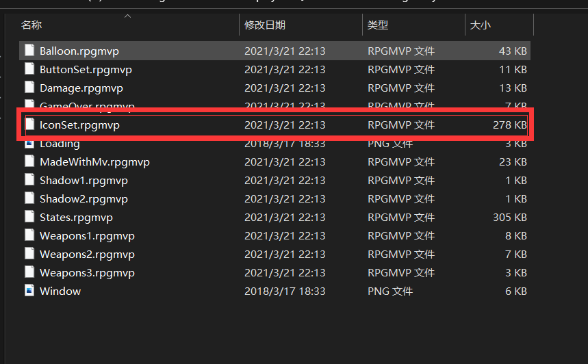Click the modified date of States.rpgmvp
Viewport: 588px width, 364px height.
coord(285,218)
